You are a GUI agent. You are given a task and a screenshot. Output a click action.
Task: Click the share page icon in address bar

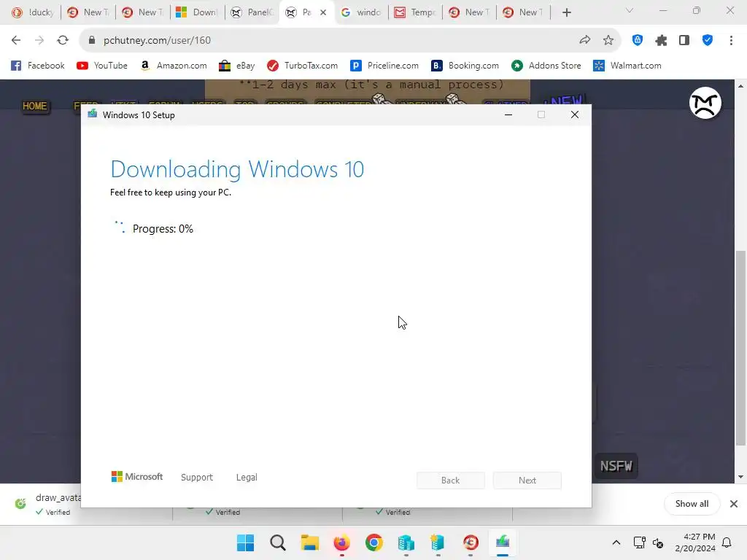click(x=584, y=41)
